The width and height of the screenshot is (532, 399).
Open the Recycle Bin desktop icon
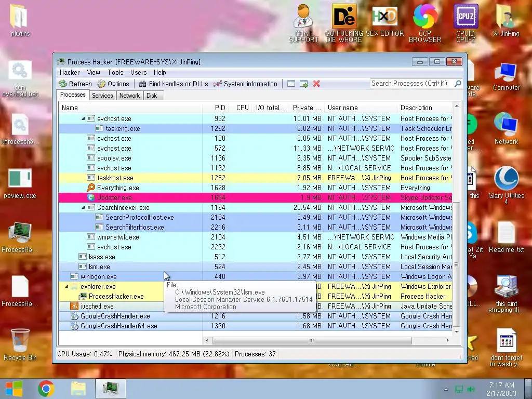(20, 344)
